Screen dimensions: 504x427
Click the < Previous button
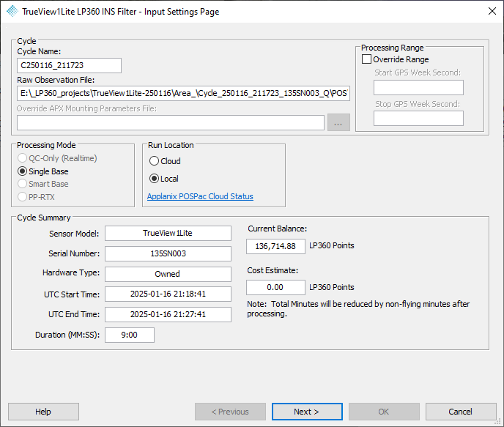coord(230,412)
